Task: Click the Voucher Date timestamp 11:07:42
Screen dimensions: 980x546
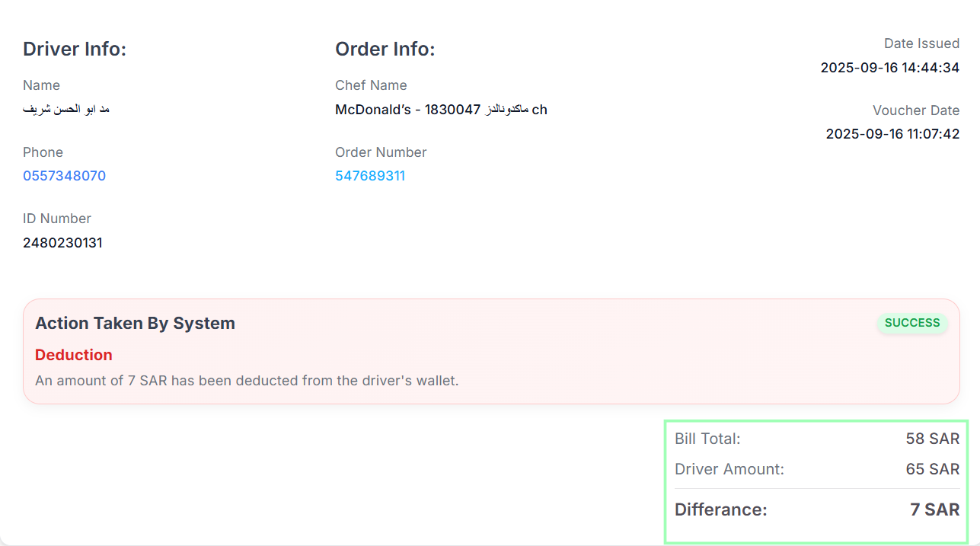Action: (x=892, y=134)
